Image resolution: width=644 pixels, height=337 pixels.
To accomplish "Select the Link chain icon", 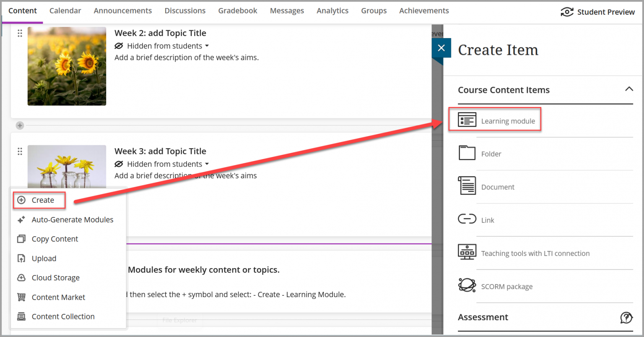I will coord(467,219).
